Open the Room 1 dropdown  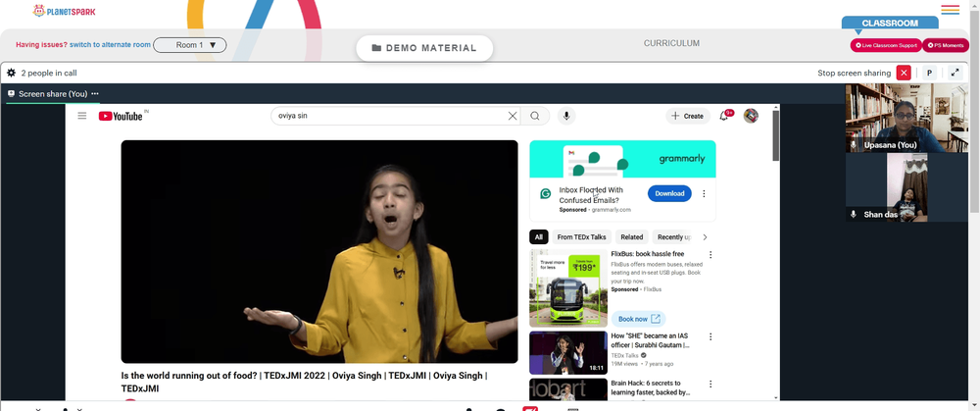[x=190, y=45]
